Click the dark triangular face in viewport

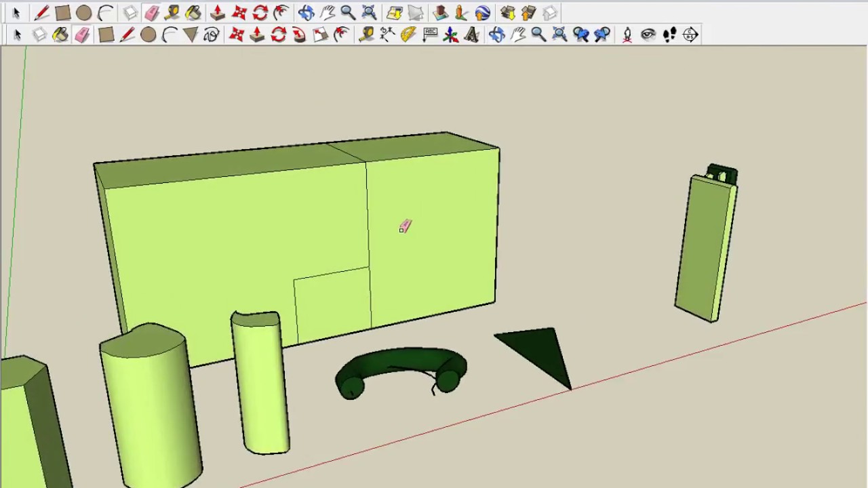pos(542,352)
